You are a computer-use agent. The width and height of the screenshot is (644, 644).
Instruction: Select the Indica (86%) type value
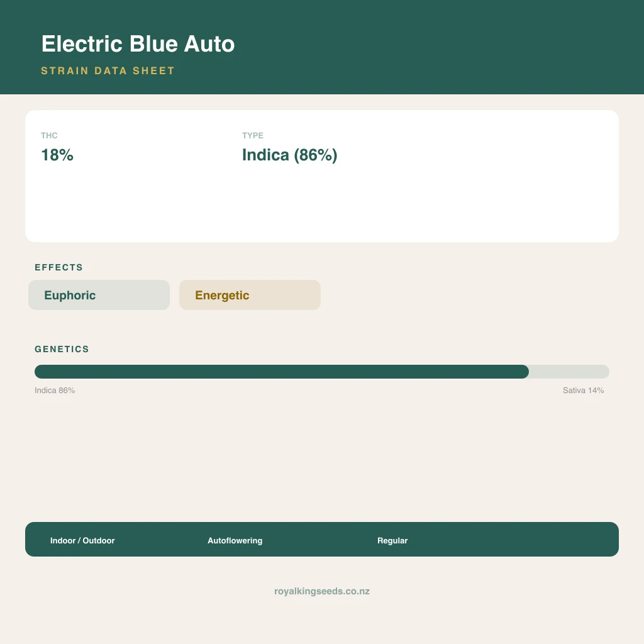[x=289, y=155]
